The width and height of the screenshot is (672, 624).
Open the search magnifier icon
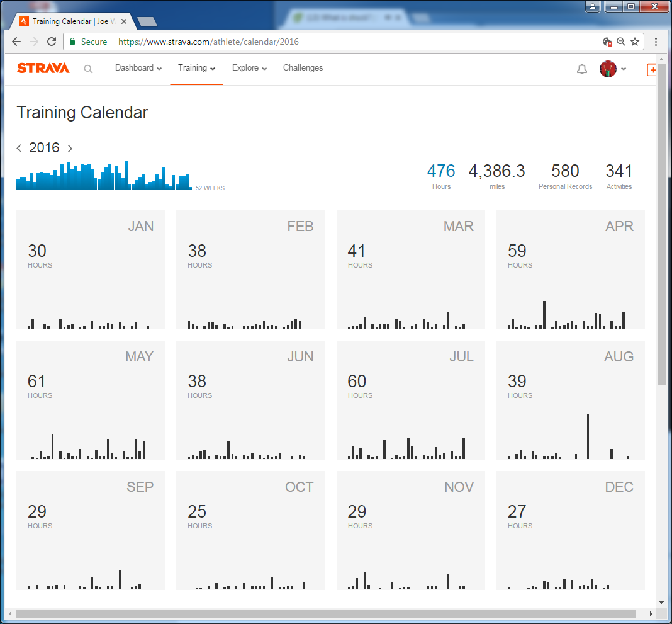tap(88, 69)
